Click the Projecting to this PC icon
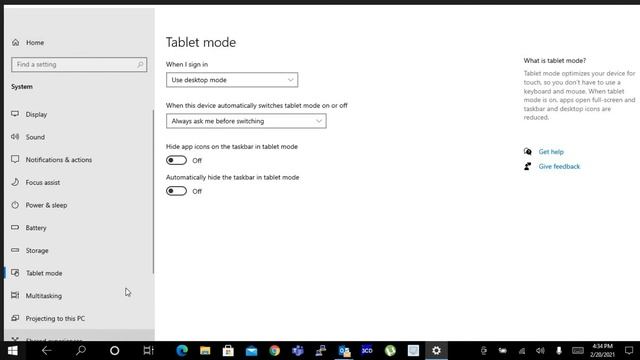640x360 pixels. coord(15,318)
